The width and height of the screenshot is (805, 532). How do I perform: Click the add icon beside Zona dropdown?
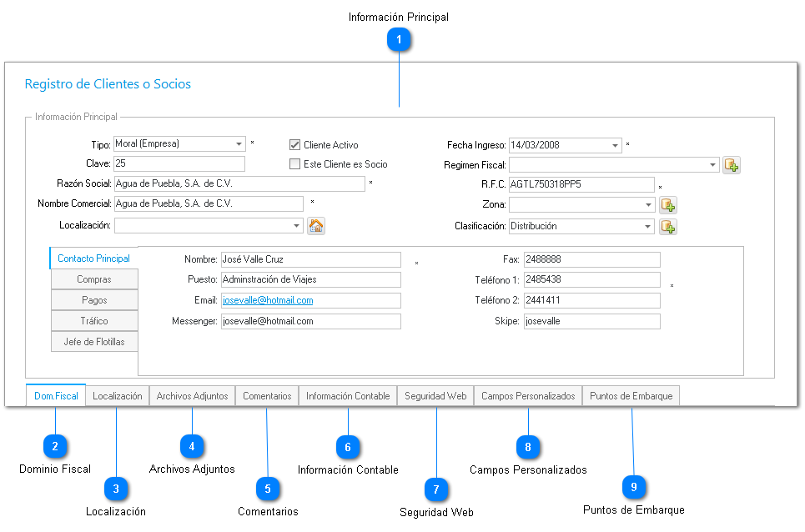[667, 204]
